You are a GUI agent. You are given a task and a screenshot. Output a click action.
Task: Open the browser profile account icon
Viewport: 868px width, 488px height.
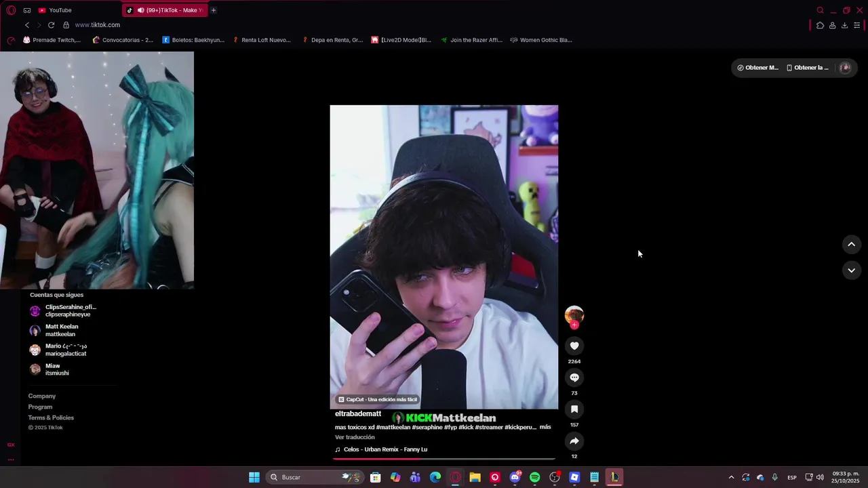(x=832, y=25)
